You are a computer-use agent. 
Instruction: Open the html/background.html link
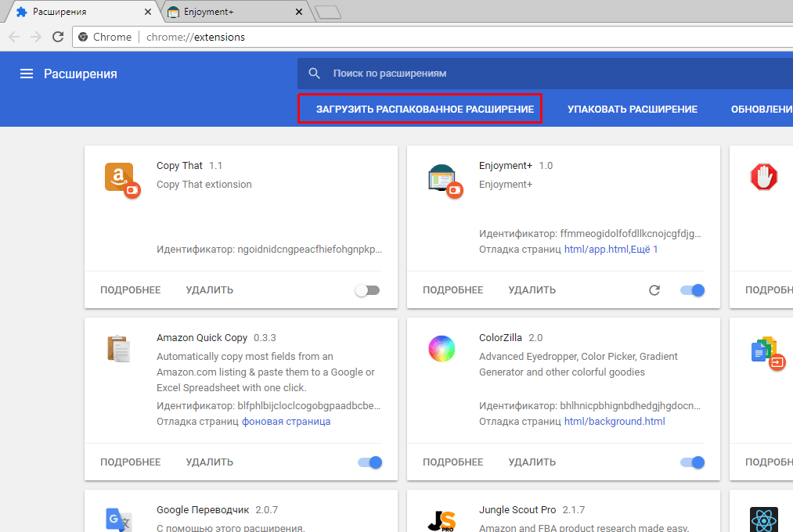click(615, 422)
